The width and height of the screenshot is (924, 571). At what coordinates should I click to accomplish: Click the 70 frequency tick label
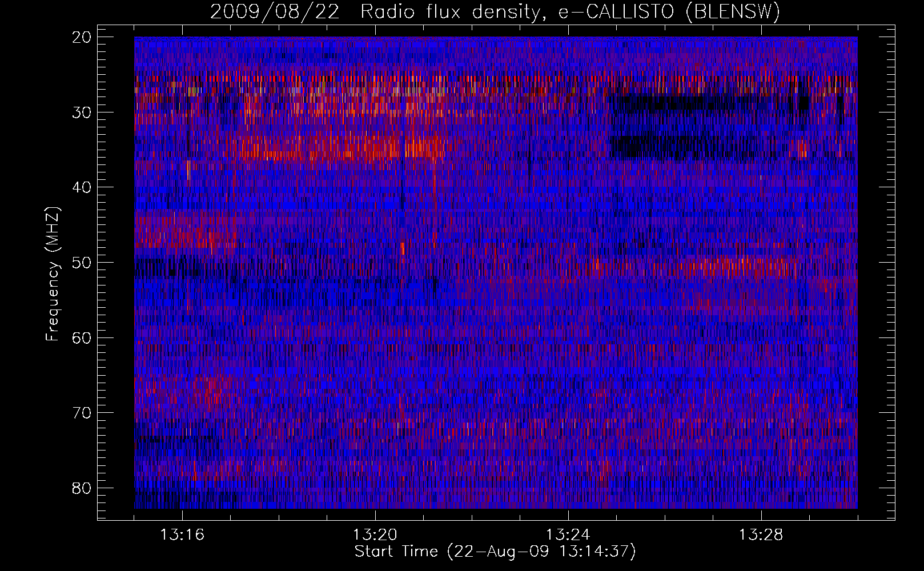click(x=82, y=413)
